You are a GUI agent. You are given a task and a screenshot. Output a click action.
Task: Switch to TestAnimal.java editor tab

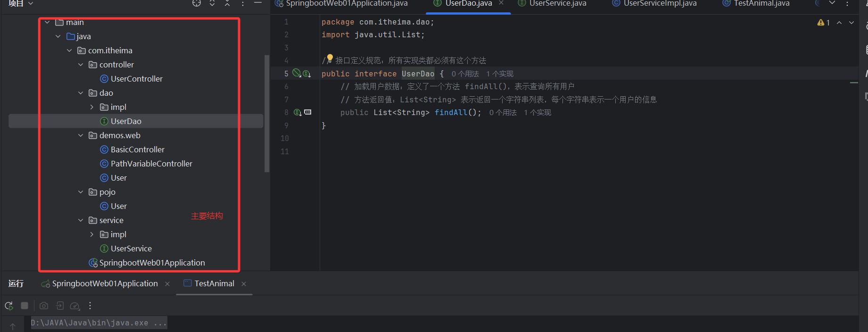[756, 4]
